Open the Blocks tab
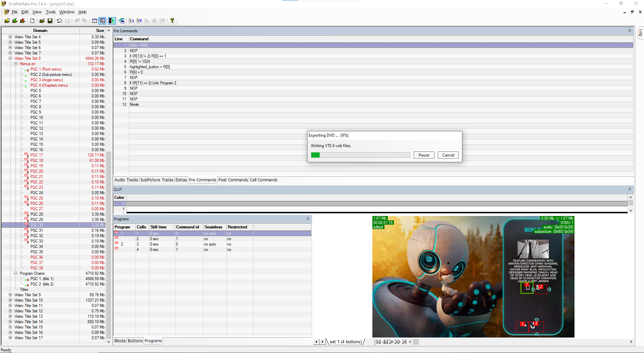Image resolution: width=644 pixels, height=353 pixels. pyautogui.click(x=120, y=341)
